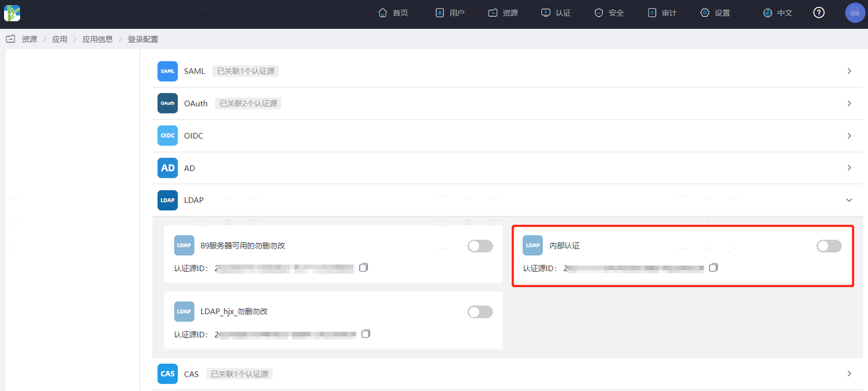Collapse the LDAP section chevron
The height and width of the screenshot is (391, 868).
tap(849, 200)
